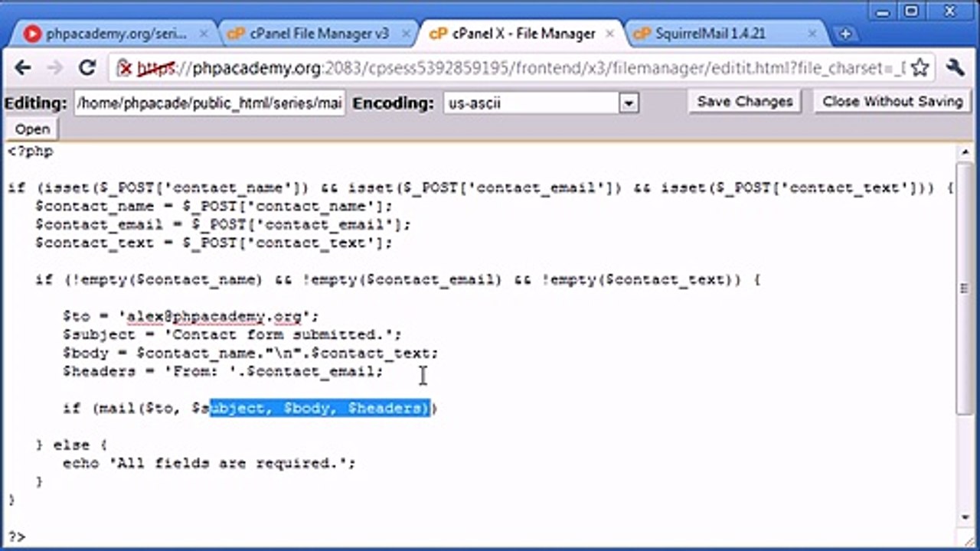Click the browser address bar URL

click(x=521, y=68)
